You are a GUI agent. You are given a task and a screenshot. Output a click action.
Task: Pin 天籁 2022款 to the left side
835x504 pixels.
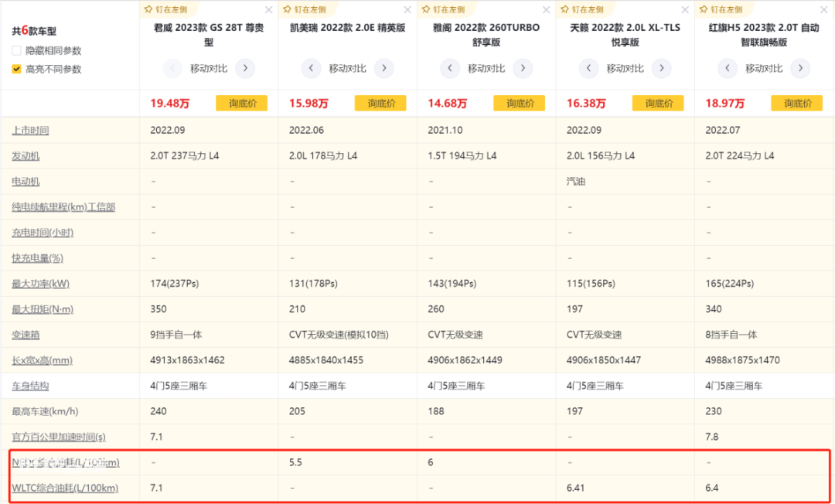581,9
